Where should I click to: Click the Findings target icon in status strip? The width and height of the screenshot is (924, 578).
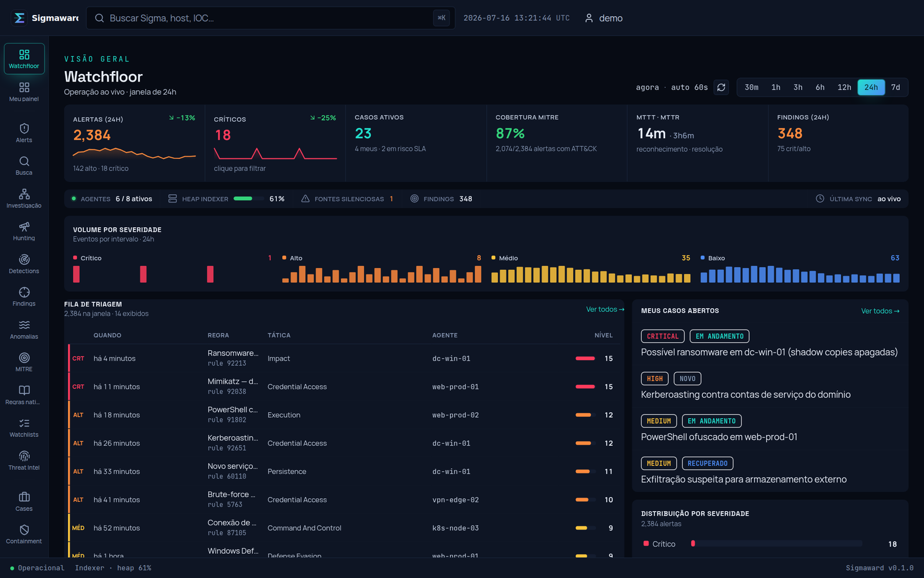pos(415,199)
